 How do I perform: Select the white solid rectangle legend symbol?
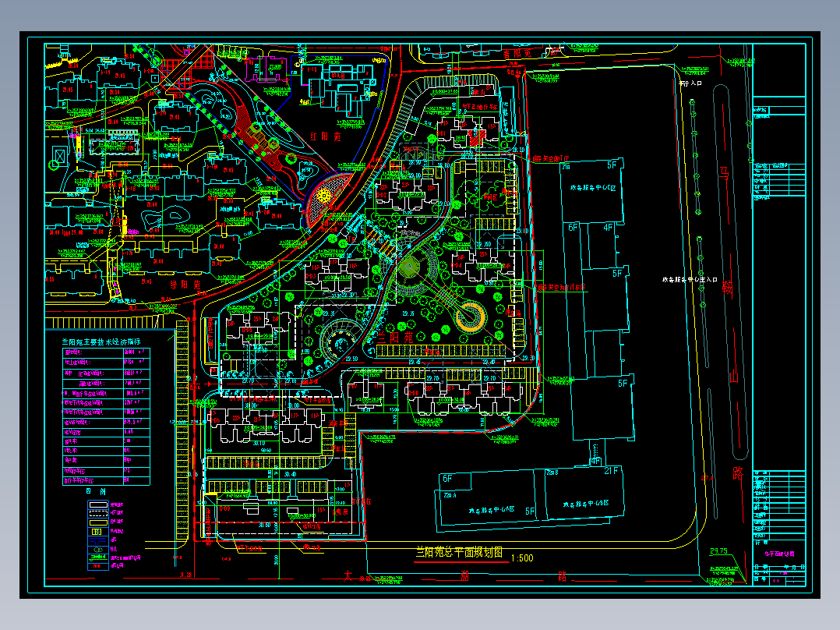click(98, 505)
